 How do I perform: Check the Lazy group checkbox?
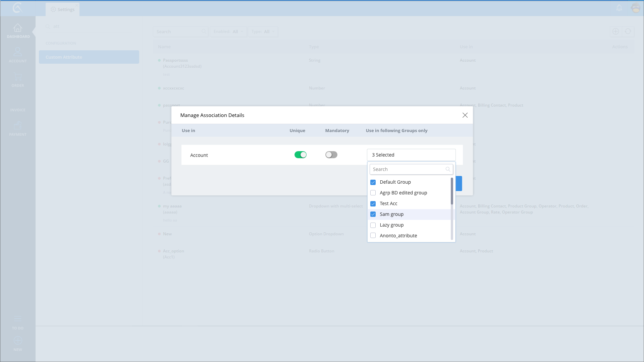click(373, 225)
